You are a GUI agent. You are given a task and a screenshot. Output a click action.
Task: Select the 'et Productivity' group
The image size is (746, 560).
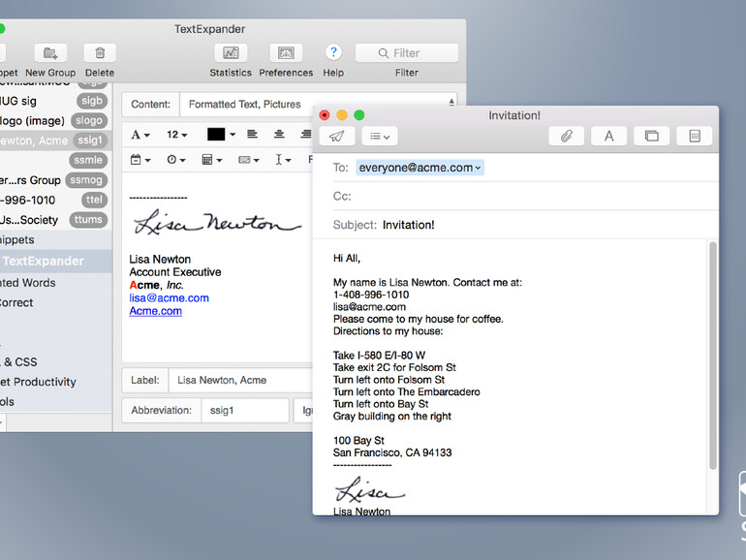(x=54, y=382)
